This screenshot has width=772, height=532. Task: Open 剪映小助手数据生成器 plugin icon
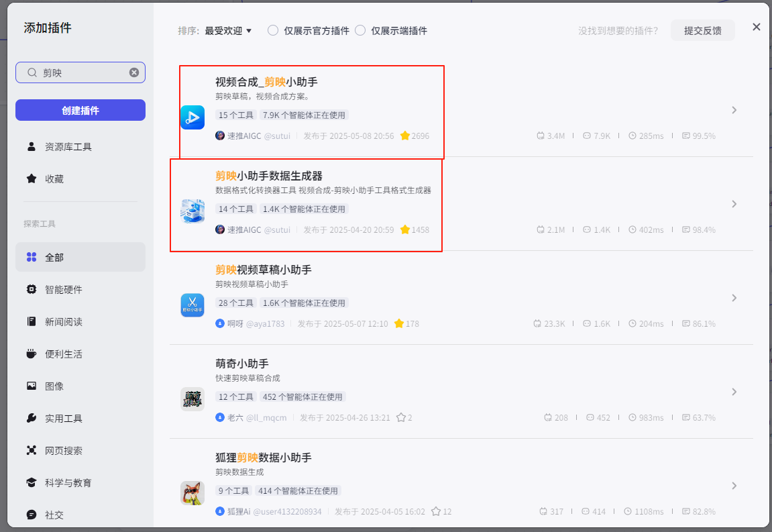pos(192,211)
